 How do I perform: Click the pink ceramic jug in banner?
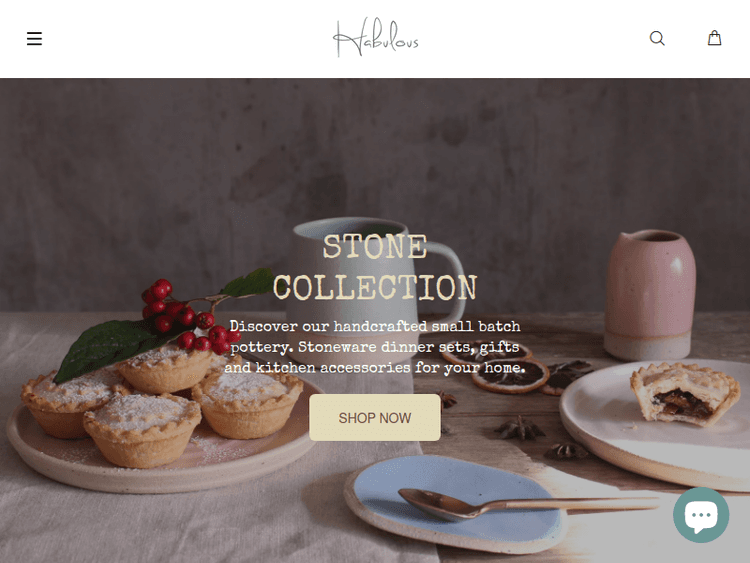(650, 295)
